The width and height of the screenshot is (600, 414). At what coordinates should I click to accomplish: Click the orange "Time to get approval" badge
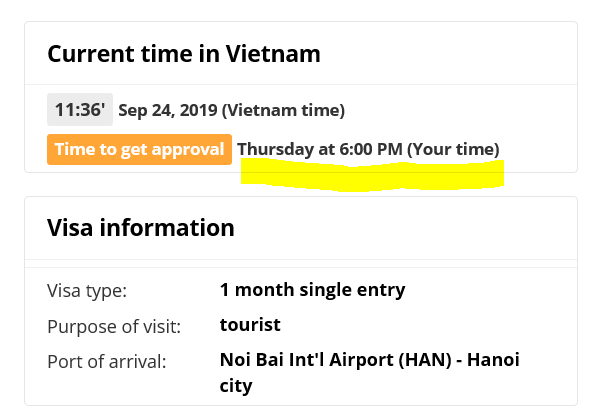139,149
